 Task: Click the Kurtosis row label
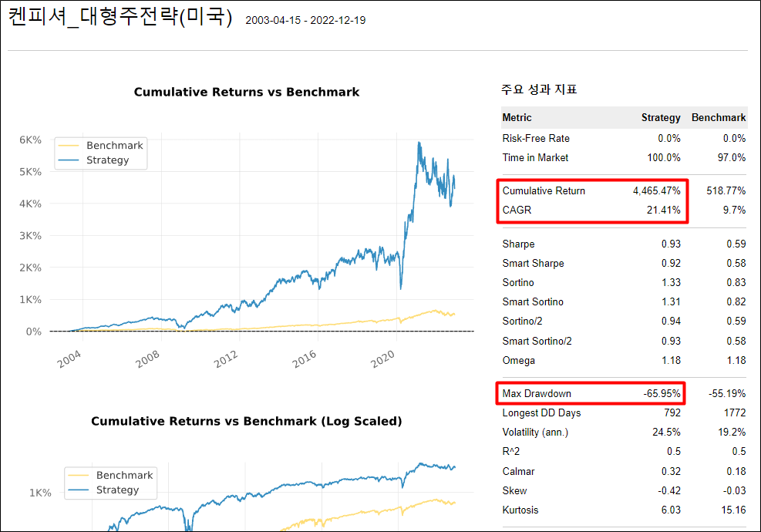click(520, 510)
